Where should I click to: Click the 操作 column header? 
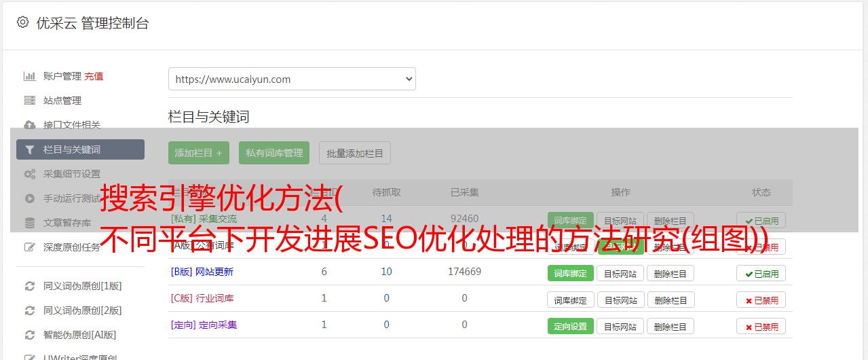620,192
